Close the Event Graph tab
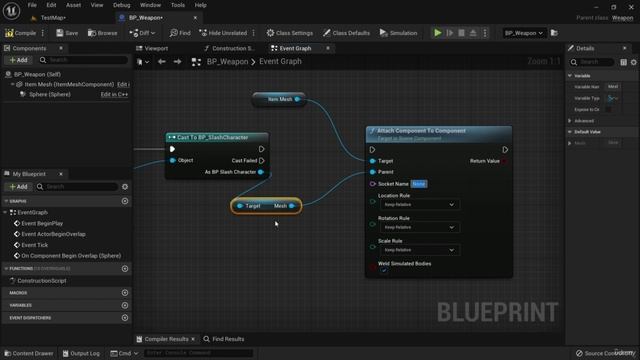Image resolution: width=640 pixels, height=360 pixels. coord(327,48)
